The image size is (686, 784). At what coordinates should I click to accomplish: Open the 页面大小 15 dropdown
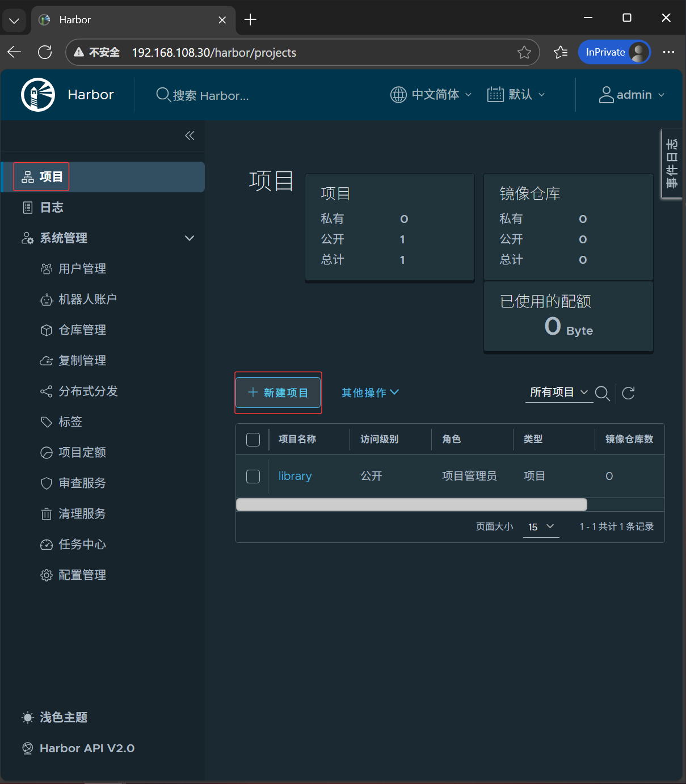(x=541, y=527)
